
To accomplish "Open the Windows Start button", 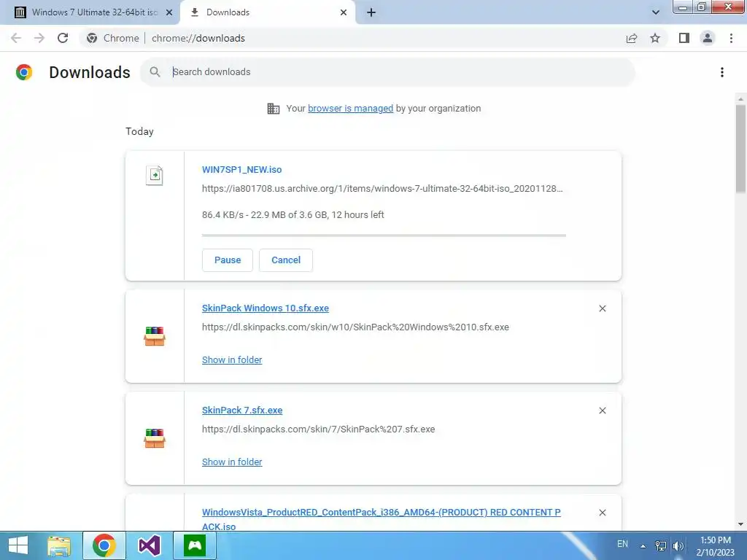I will (x=18, y=545).
